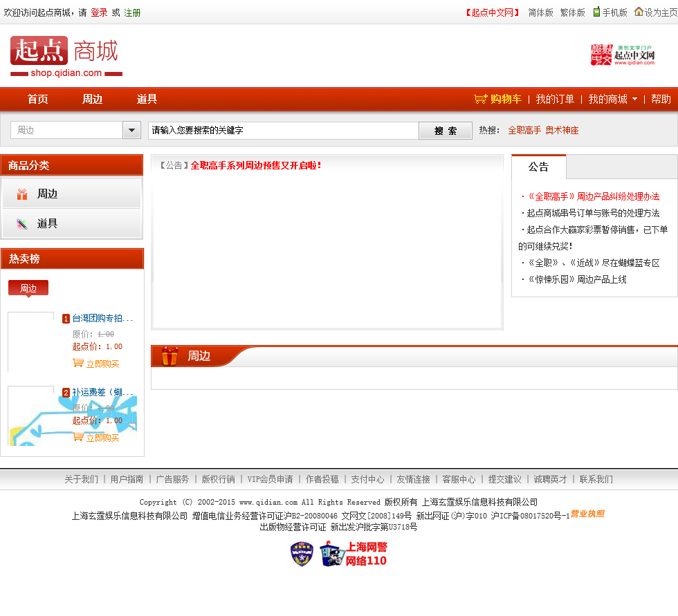Open the 全职高手系列周边预售 announcement
The height and width of the screenshot is (616, 678).
255,165
